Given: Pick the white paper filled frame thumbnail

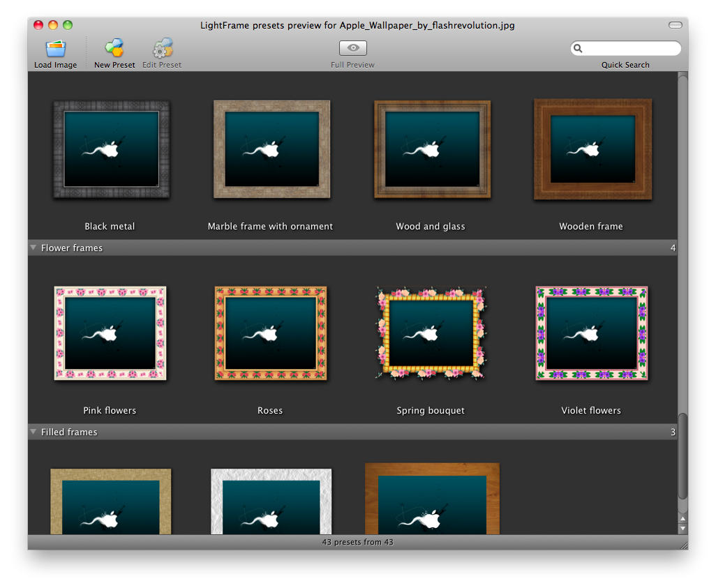Looking at the screenshot, I should 271,502.
